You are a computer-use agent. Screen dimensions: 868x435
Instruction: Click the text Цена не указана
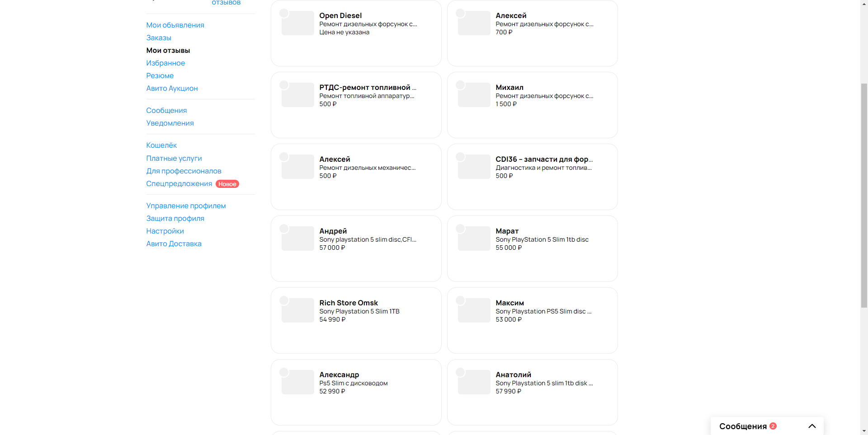point(344,33)
